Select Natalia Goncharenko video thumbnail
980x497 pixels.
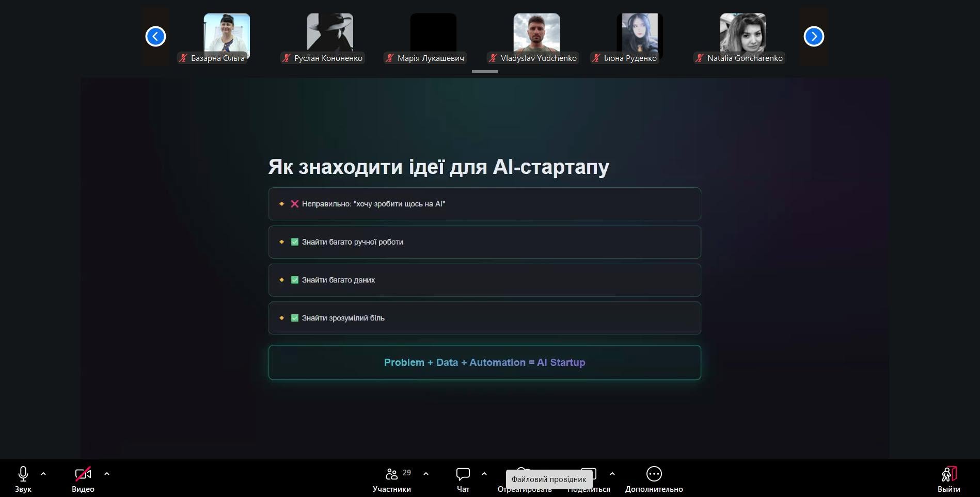click(x=743, y=36)
